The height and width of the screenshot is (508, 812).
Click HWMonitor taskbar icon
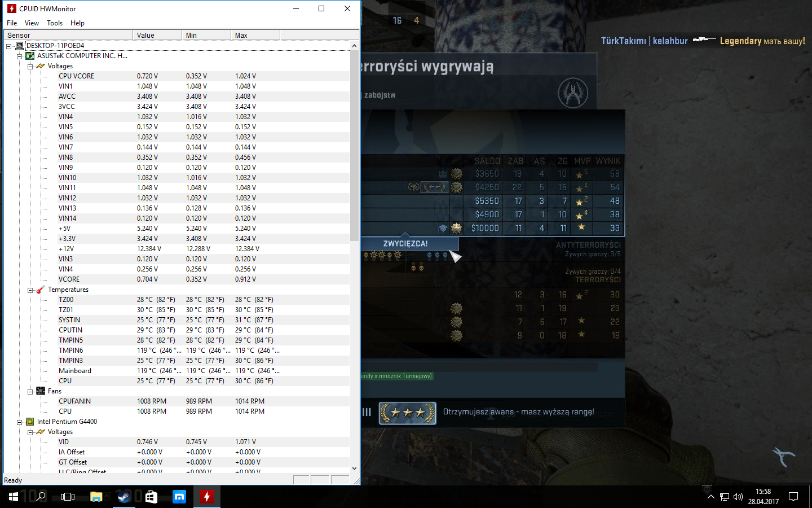[206, 497]
